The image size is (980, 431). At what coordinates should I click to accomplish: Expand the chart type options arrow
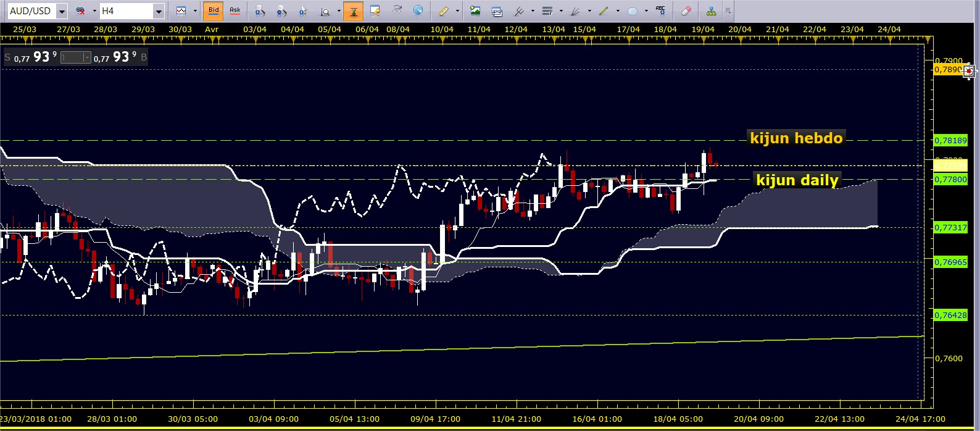pyautogui.click(x=195, y=11)
